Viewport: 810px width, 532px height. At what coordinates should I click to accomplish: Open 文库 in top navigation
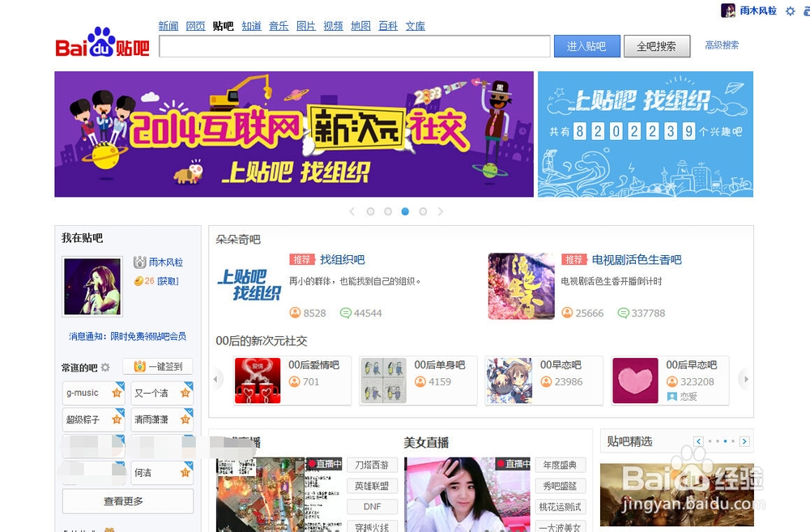[x=416, y=26]
